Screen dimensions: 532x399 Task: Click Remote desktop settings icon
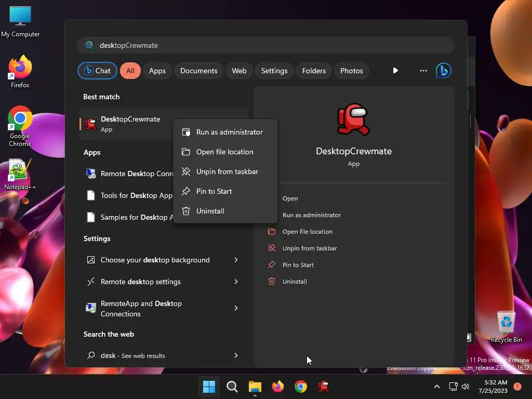[x=90, y=282]
